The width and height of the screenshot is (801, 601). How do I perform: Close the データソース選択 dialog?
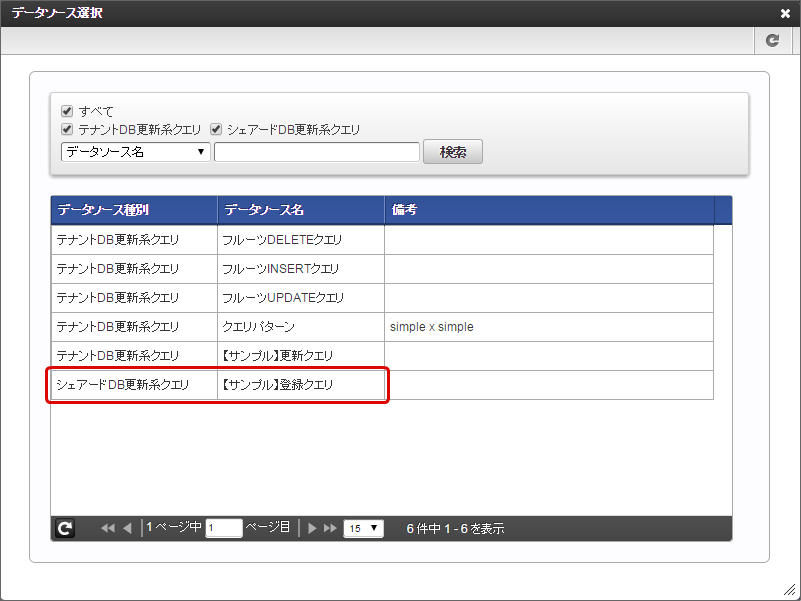coord(785,14)
